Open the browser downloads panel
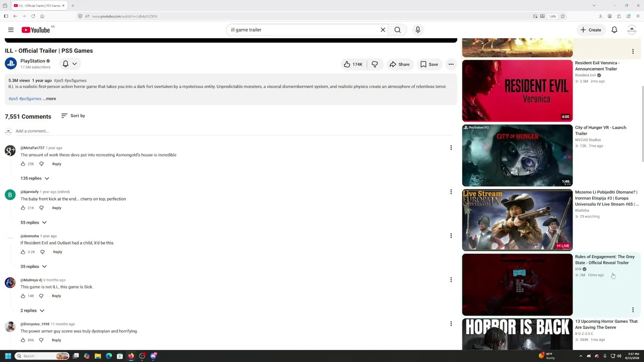This screenshot has height=362, width=644. [x=600, y=16]
